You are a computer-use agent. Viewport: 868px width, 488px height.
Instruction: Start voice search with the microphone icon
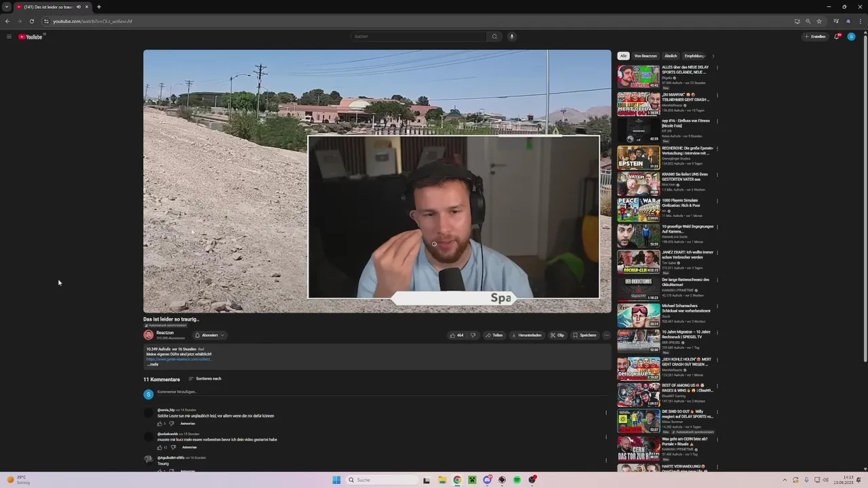pyautogui.click(x=512, y=37)
